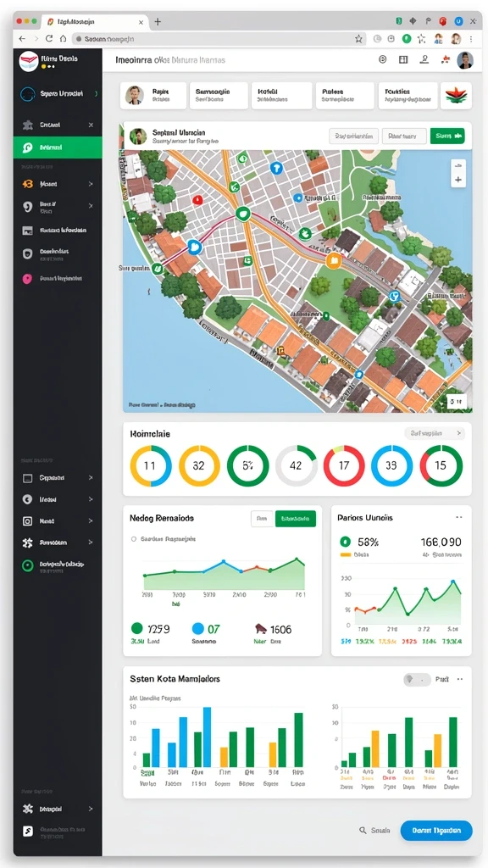Click the orange map marker pin

(x=332, y=260)
